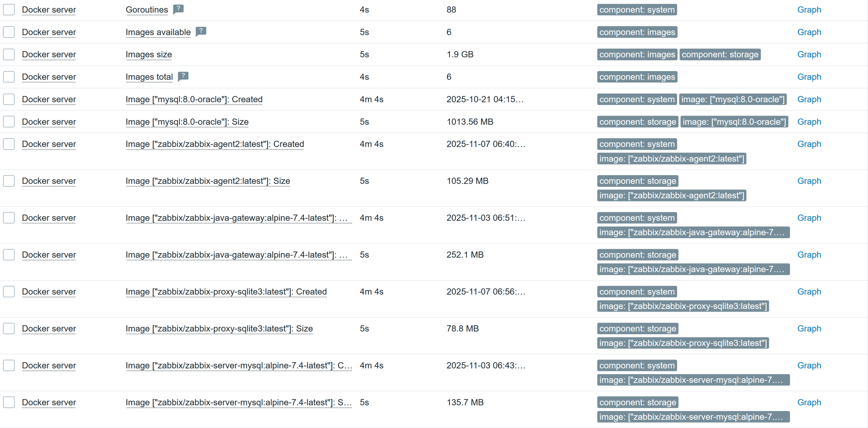Screen dimensions: 868x428
Task: Click the image mysql:8.0-oracle tag in Created row
Action: 733,99
